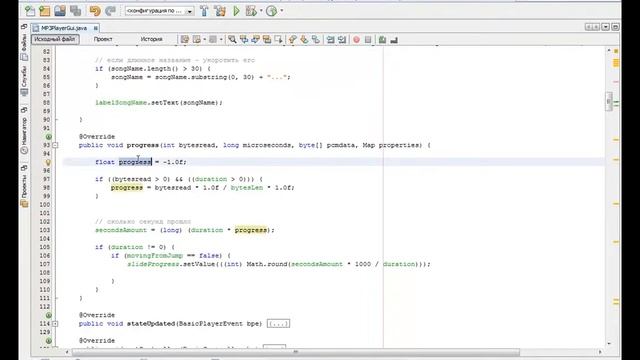Open the Проекты side panel tab
Viewport: 640px width, 360px height.
click(24, 191)
